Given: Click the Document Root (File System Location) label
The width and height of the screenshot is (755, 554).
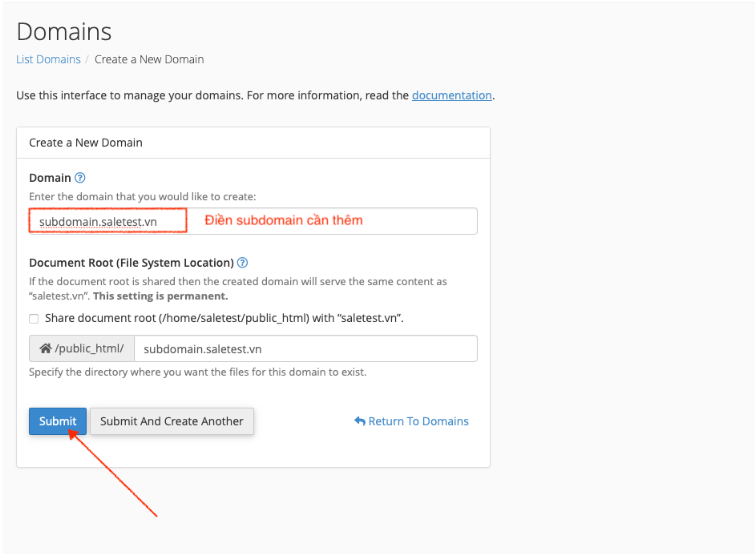Looking at the screenshot, I should (x=131, y=263).
